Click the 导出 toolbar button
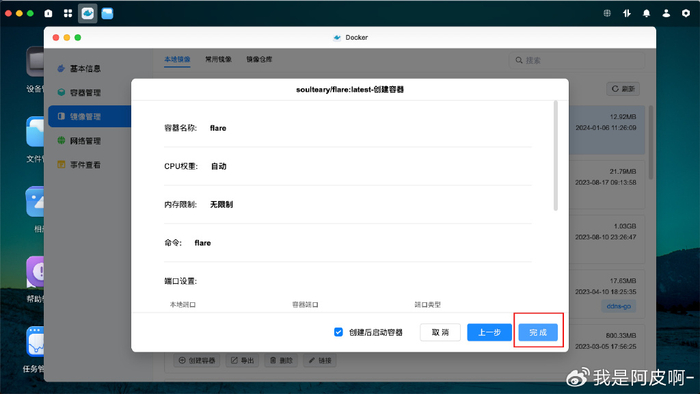The height and width of the screenshot is (394, 700). click(x=242, y=361)
